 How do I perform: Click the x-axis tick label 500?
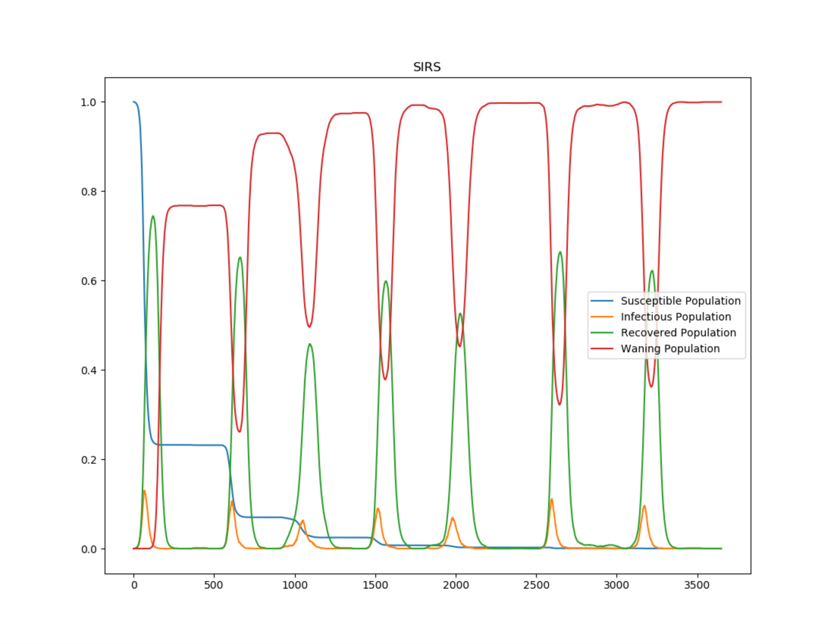[x=214, y=585]
